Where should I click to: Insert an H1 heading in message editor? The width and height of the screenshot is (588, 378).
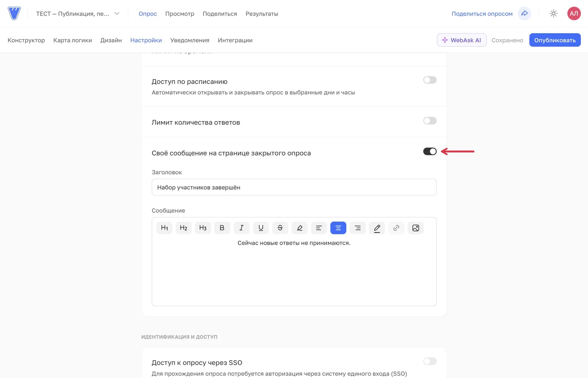click(164, 228)
